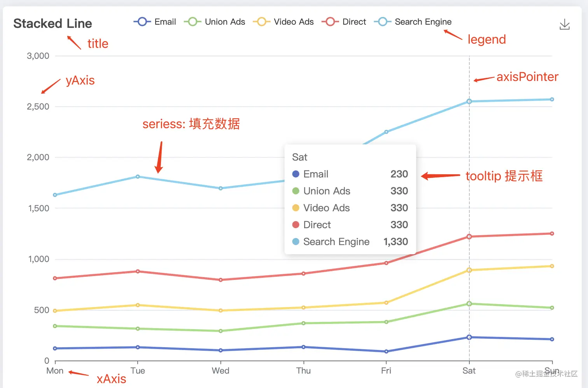Screen dimensions: 588x388
Task: Click the Direct line point at Wed
Action: 220,280
